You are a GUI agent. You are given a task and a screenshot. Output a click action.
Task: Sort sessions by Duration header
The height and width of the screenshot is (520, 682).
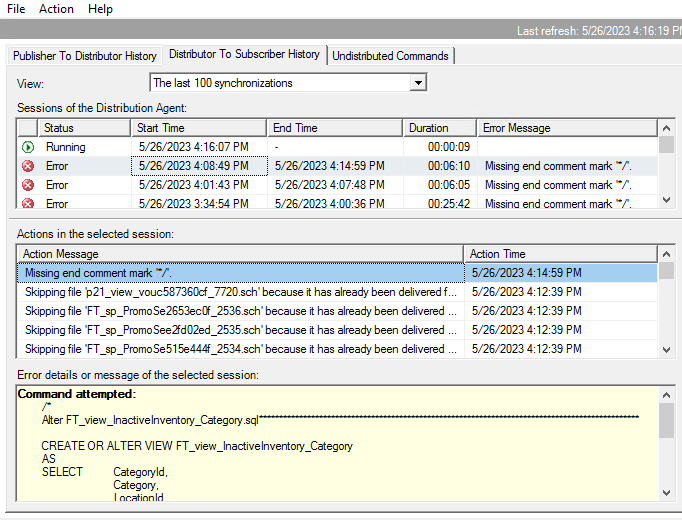(440, 128)
